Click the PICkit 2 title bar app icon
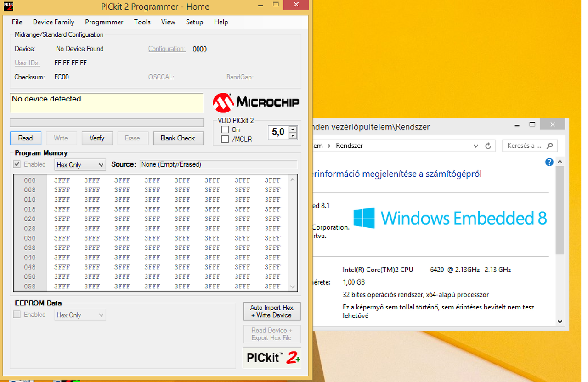Screen dimensions: 588x382 click(x=9, y=6)
